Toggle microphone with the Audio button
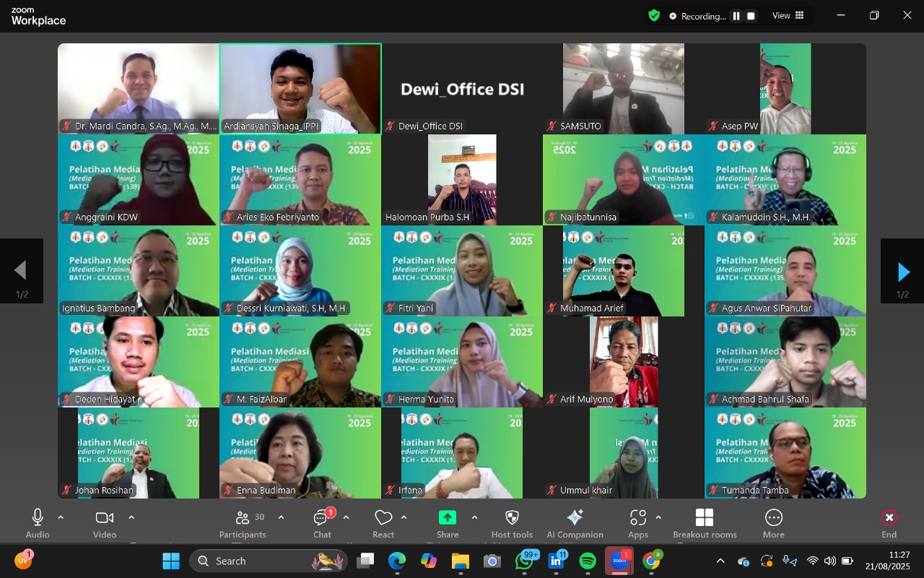 [x=38, y=523]
